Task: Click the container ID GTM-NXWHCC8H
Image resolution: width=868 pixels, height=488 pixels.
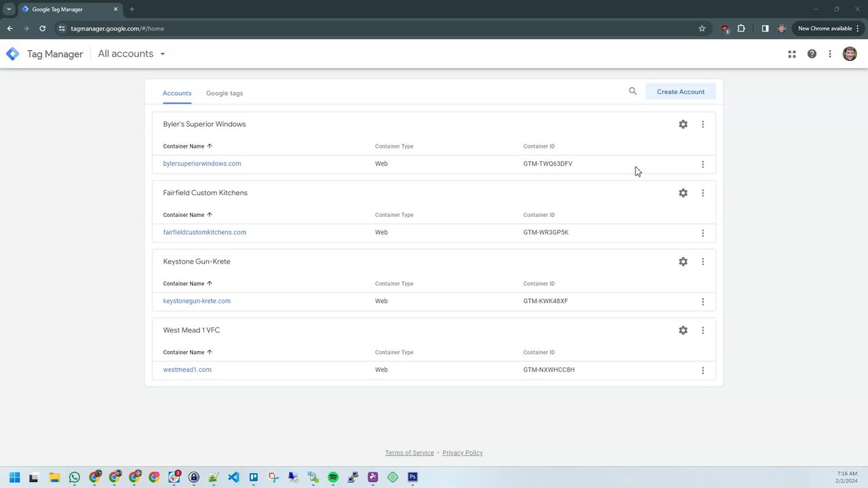Action: (x=549, y=370)
